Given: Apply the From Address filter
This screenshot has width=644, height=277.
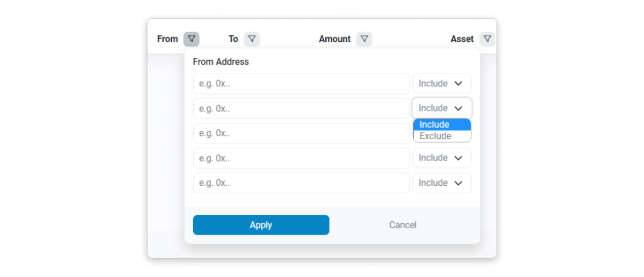Looking at the screenshot, I should (261, 225).
